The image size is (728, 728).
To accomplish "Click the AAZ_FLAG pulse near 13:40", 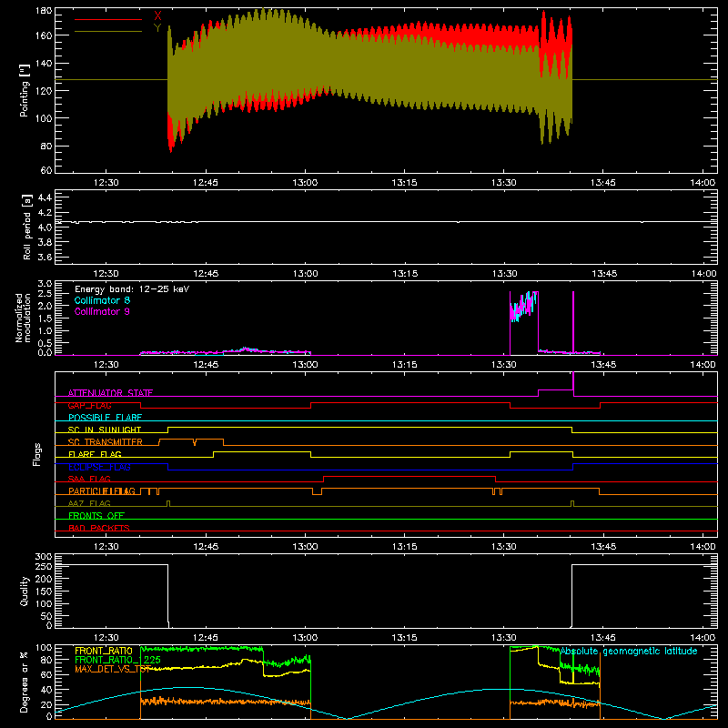I will tap(572, 504).
